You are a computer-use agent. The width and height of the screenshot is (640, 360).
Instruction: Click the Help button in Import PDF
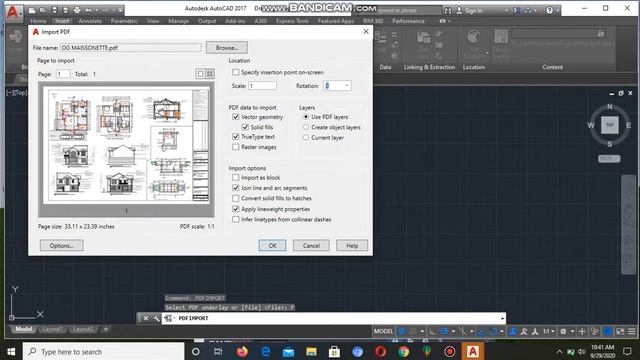tap(352, 245)
